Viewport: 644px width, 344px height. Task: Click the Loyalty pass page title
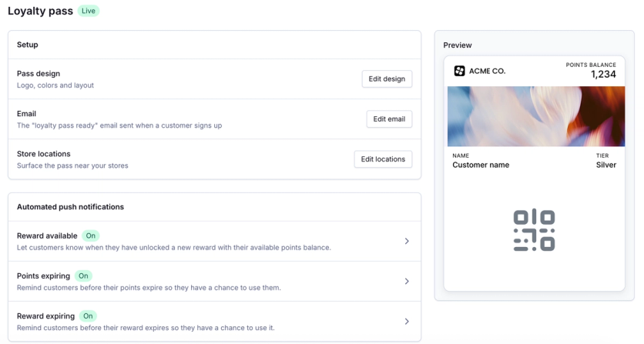click(x=40, y=11)
